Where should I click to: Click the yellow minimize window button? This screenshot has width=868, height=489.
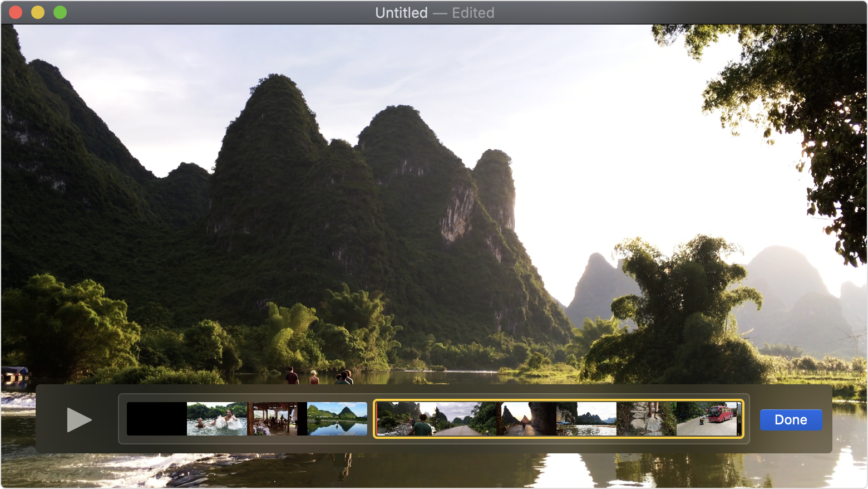pos(38,12)
